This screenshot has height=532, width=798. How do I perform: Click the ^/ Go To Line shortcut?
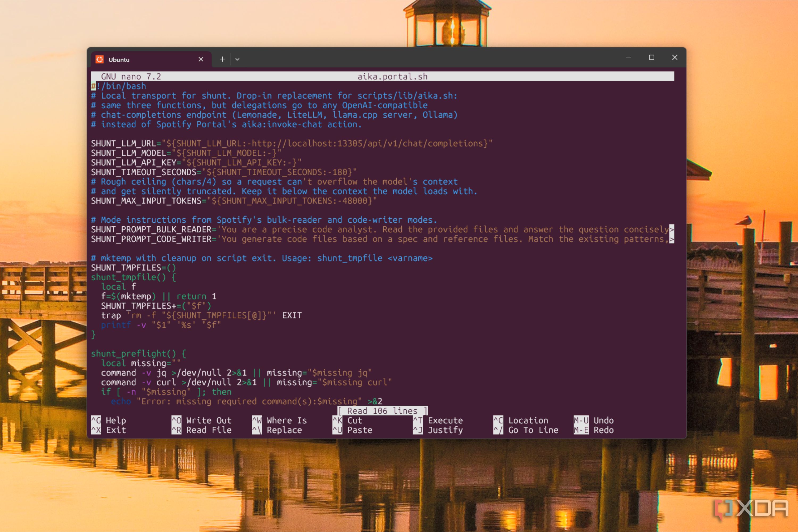(526, 430)
